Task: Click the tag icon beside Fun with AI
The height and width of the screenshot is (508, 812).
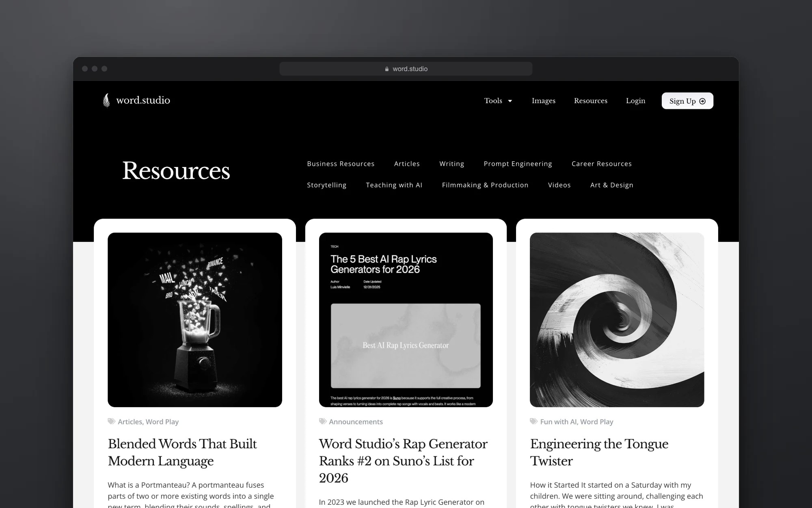Action: point(534,421)
